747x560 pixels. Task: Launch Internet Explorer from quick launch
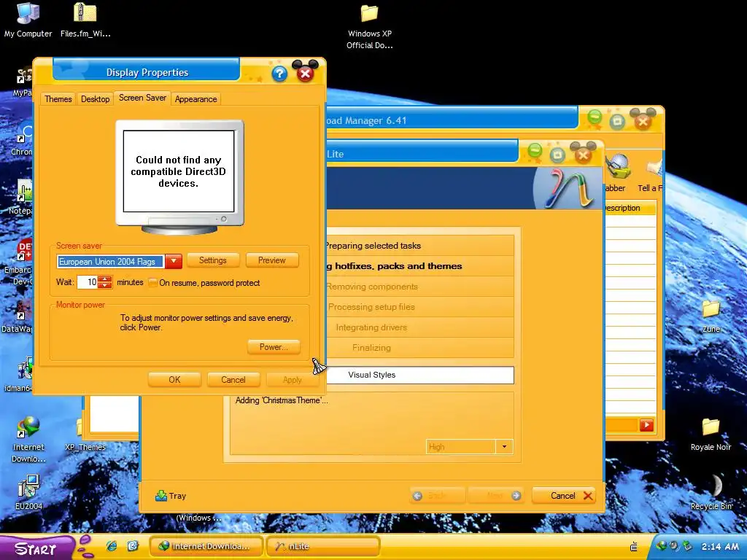click(112, 546)
